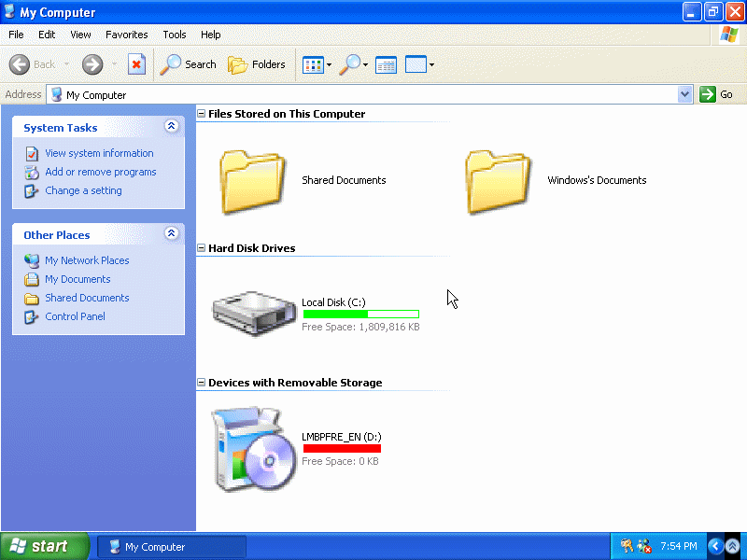
Task: Collapse the Other Places panel
Action: 172,232
